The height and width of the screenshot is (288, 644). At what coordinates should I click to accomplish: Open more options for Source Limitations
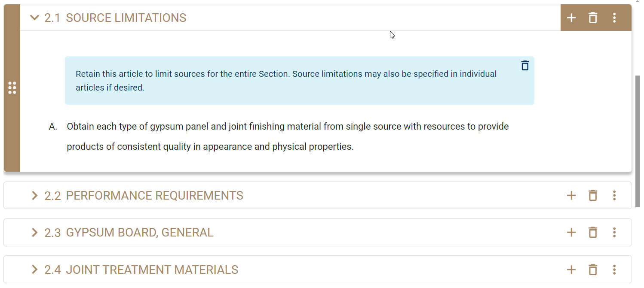coord(614,18)
